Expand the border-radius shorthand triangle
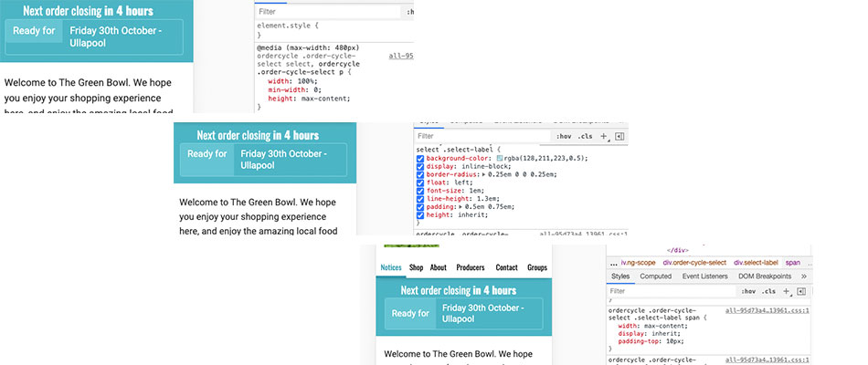 pyautogui.click(x=484, y=174)
